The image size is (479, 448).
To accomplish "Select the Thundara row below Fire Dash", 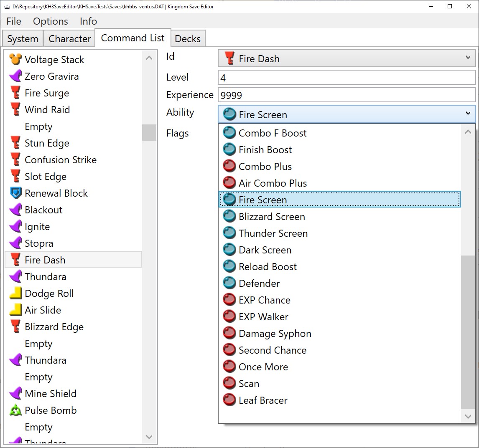I will point(73,276).
